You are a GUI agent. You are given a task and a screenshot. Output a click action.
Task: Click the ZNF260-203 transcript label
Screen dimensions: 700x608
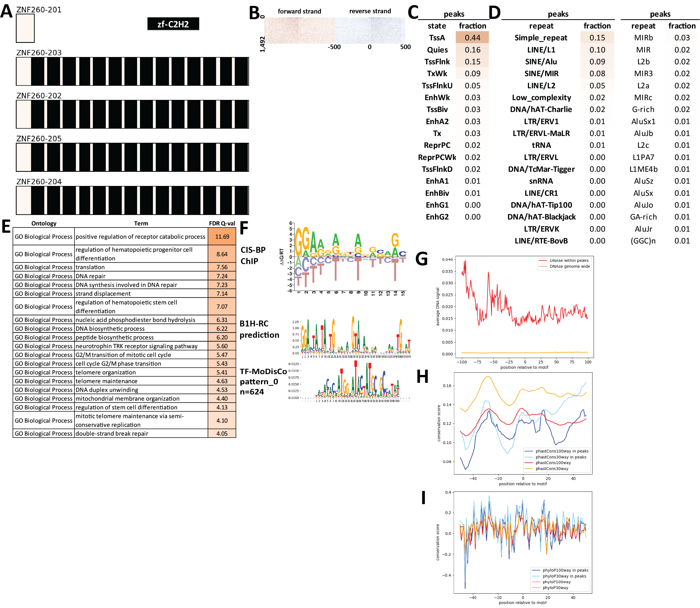pos(39,52)
